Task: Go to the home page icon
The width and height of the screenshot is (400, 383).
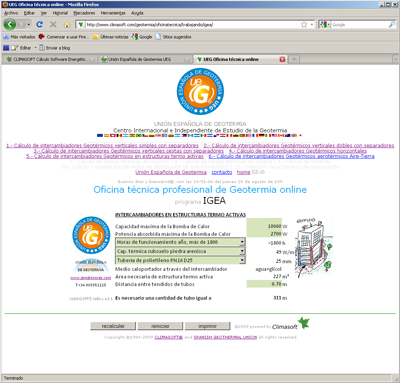Action: [67, 25]
